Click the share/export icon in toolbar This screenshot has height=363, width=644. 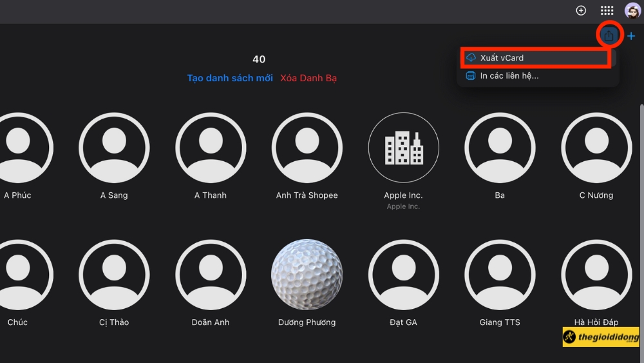(609, 35)
